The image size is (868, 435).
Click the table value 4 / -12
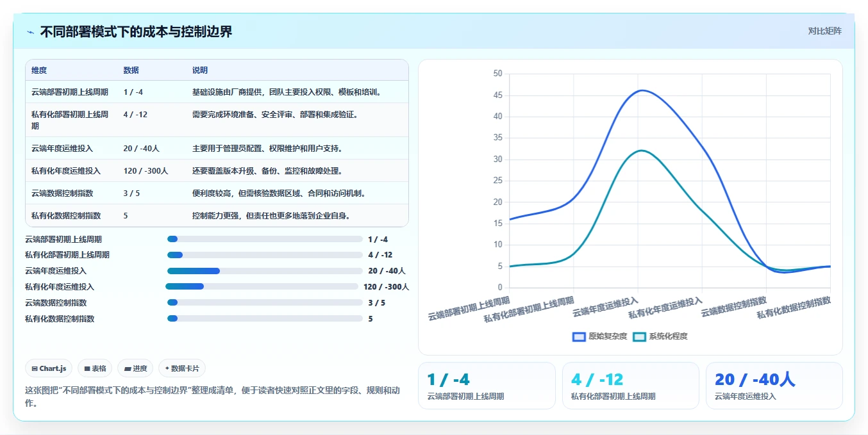pos(135,114)
